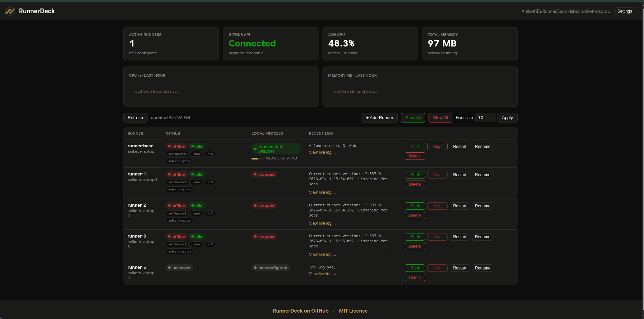Click the CPU usage bar for runner-base
The height and width of the screenshot is (319, 644).
tap(258, 158)
